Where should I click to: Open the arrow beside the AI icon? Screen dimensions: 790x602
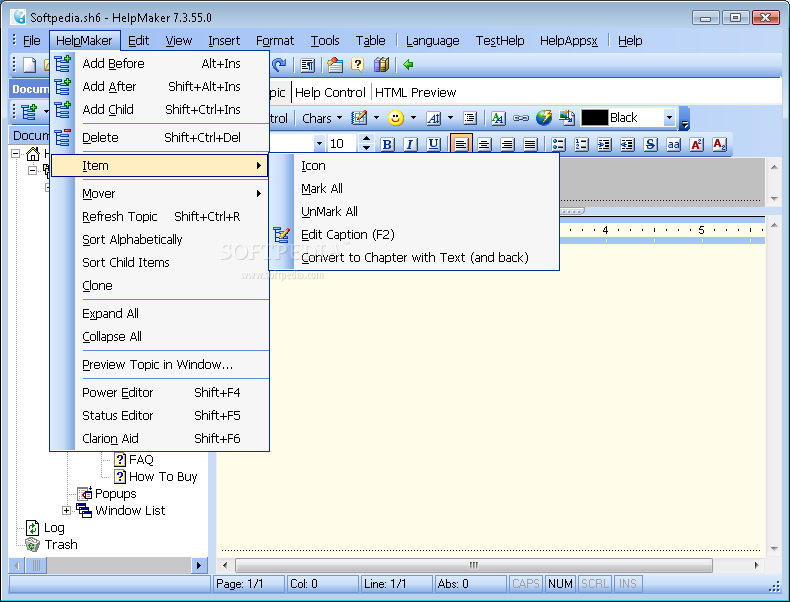[x=450, y=118]
